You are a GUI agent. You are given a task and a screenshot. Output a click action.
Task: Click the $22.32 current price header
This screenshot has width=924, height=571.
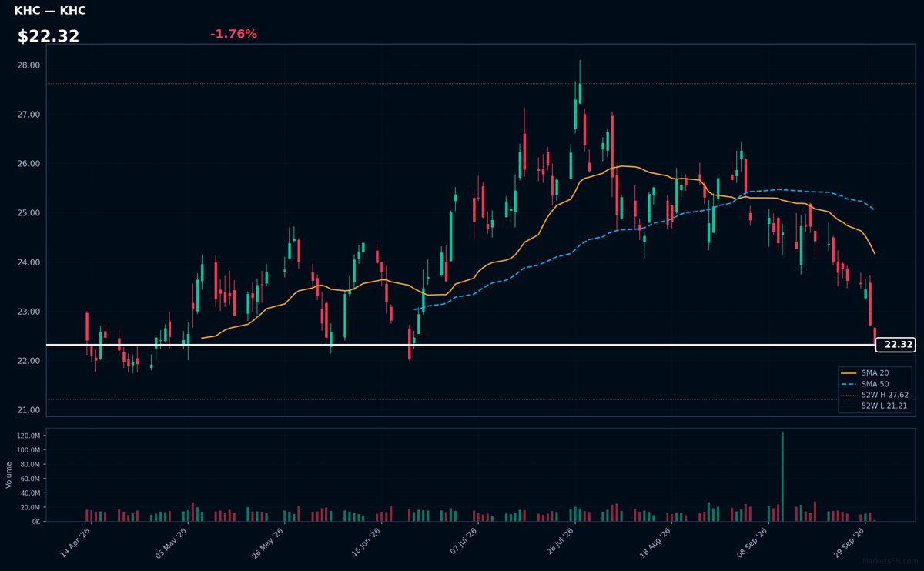click(x=49, y=36)
